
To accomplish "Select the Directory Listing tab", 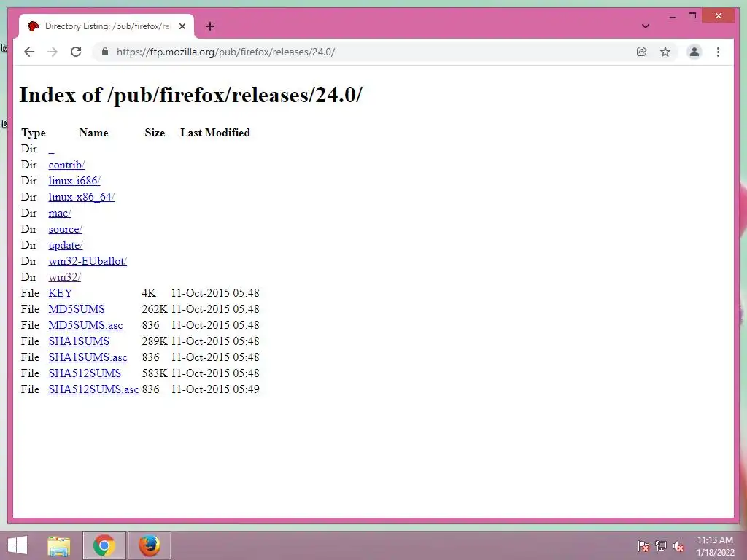I will pos(107,26).
